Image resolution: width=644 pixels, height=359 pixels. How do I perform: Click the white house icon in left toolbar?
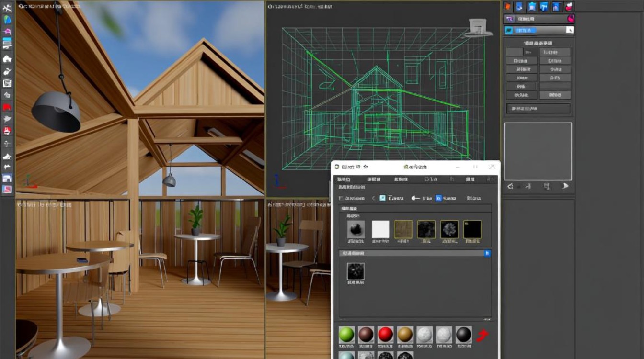point(7,59)
